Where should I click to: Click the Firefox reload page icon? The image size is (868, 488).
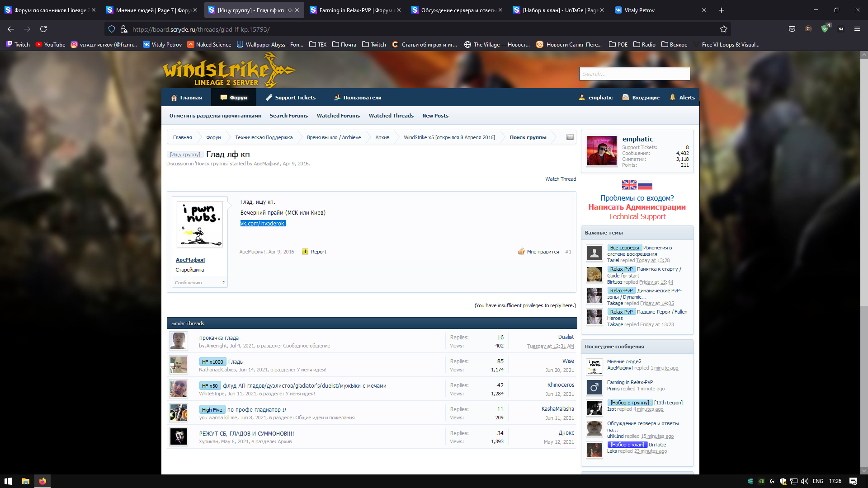tap(43, 29)
